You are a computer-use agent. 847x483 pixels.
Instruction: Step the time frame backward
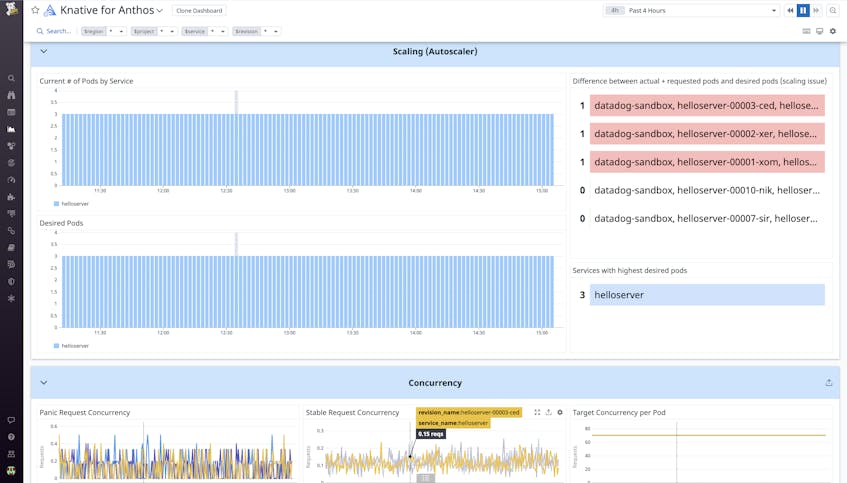(790, 10)
